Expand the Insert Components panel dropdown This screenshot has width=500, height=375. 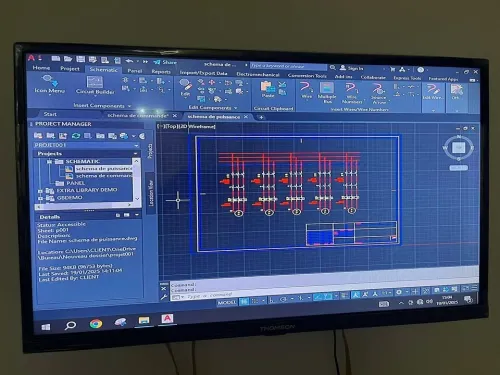[x=129, y=106]
